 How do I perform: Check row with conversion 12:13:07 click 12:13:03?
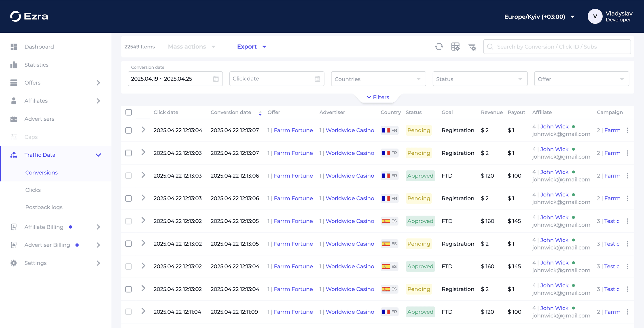click(x=129, y=153)
